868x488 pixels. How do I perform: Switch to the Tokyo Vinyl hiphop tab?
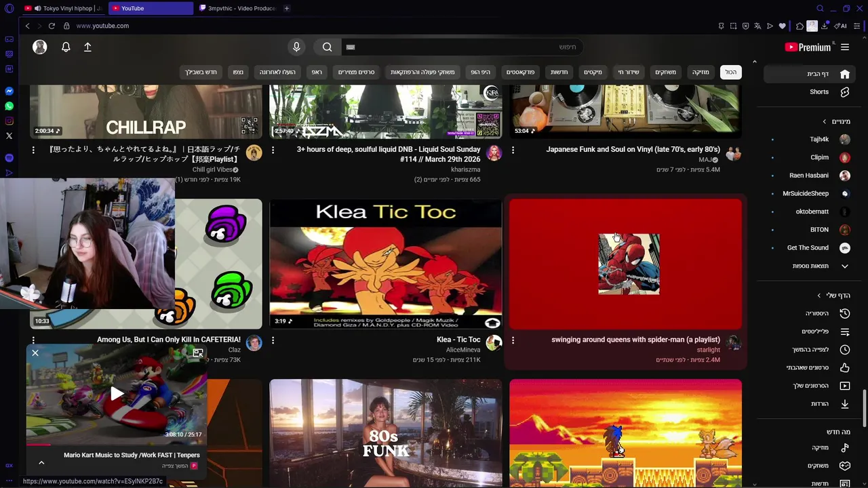pyautogui.click(x=62, y=8)
